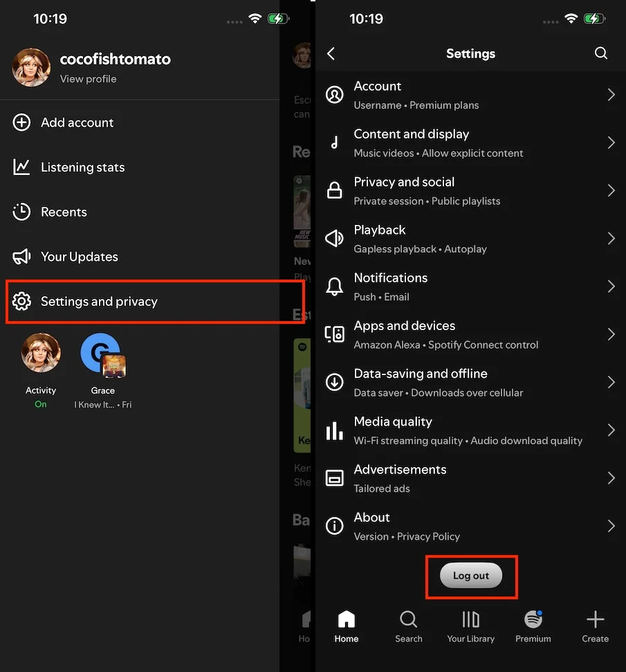
Task: Tap the Wi-Fi status icon on profile menu screen
Action: [x=255, y=19]
